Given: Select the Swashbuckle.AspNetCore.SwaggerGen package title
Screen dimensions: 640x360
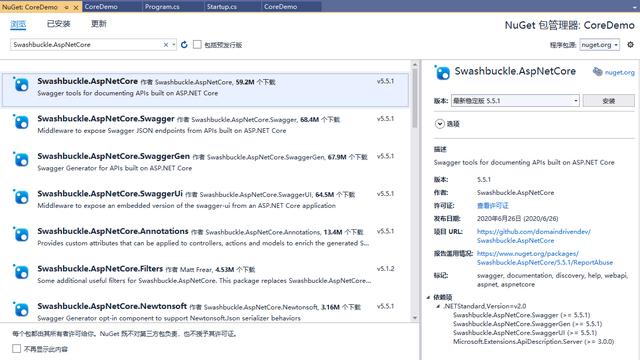Looking at the screenshot, I should click(x=113, y=156).
